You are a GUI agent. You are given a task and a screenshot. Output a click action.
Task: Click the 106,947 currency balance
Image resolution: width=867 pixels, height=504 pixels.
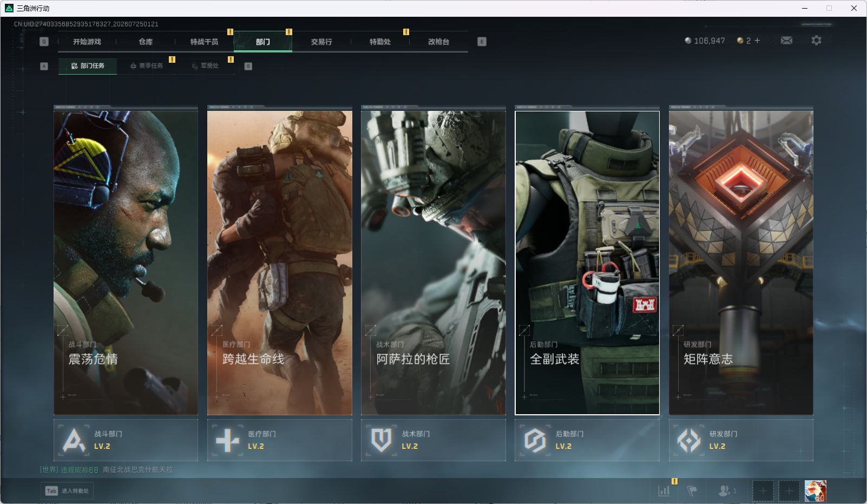click(x=705, y=41)
